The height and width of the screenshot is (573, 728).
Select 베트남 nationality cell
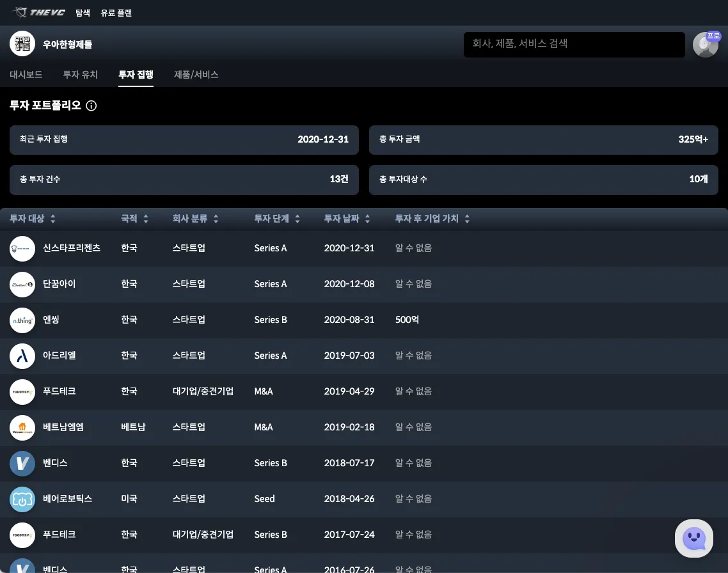point(133,427)
